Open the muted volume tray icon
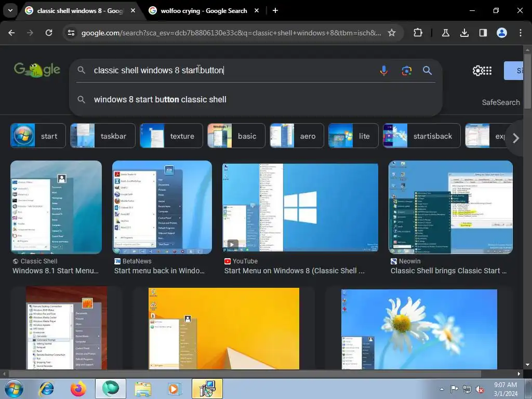This screenshot has height=399, width=532. [480, 389]
